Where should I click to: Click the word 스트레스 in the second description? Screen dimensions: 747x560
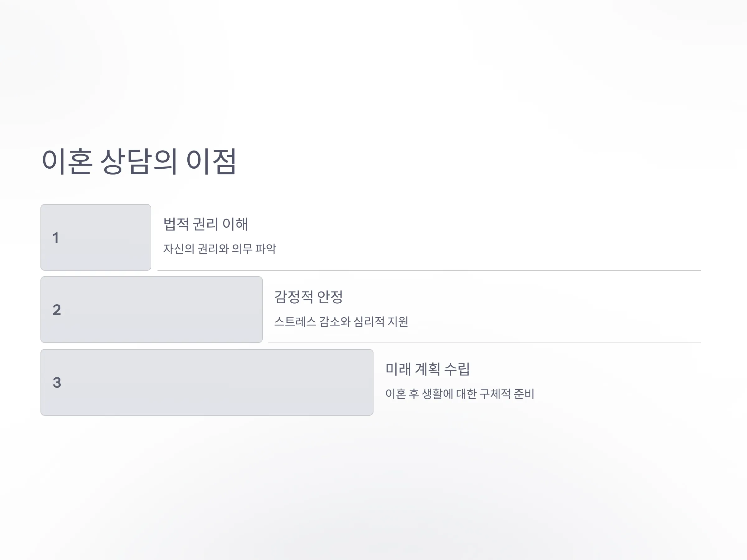click(x=295, y=321)
